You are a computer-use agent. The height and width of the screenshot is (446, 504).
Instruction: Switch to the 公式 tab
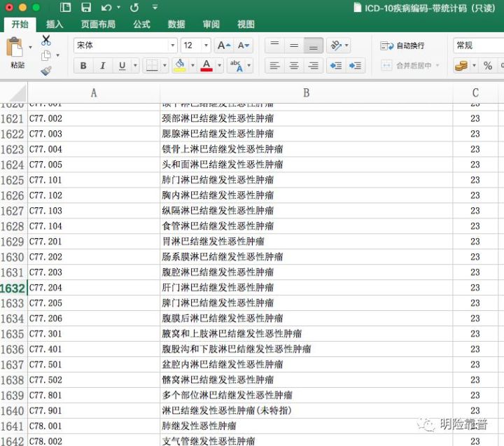click(x=141, y=24)
